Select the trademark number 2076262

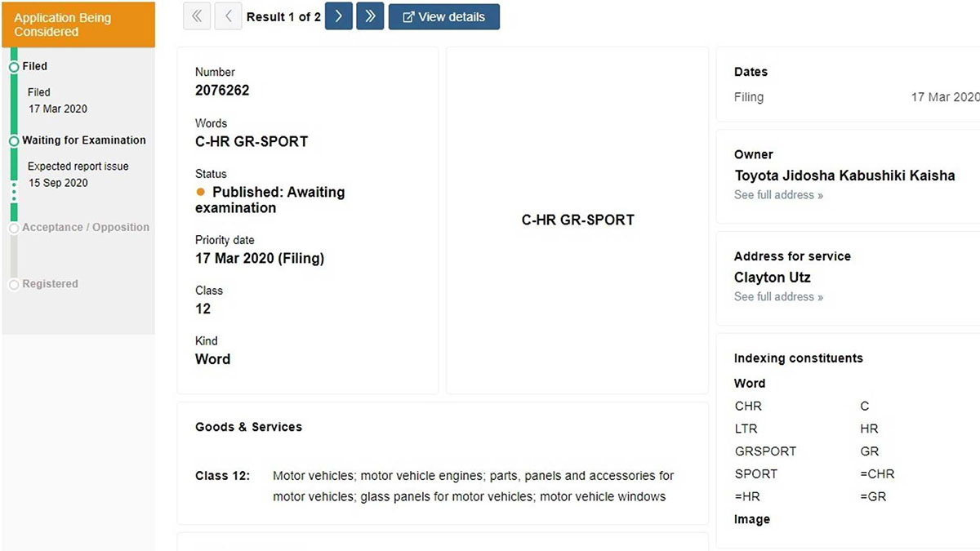coord(222,91)
